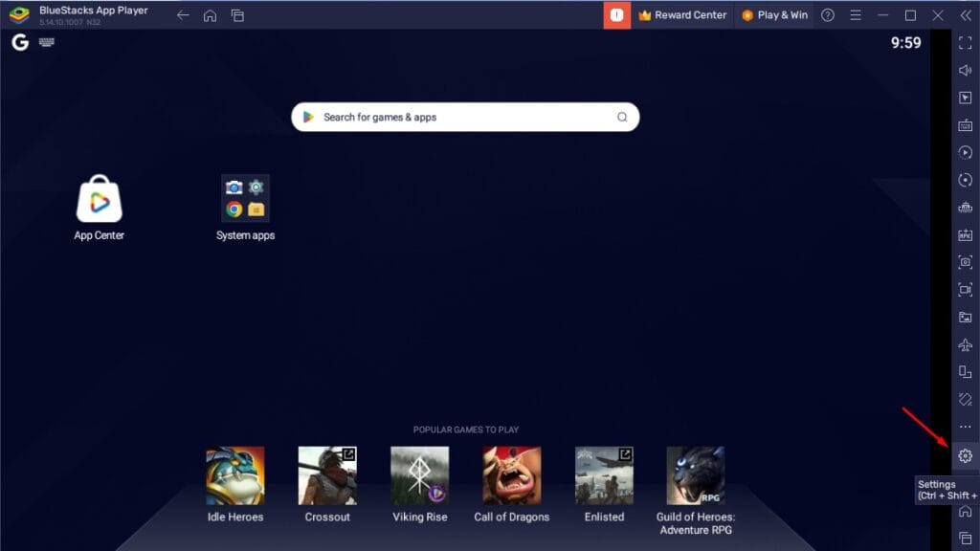Click the rotate screen icon
980x551 pixels.
point(965,372)
